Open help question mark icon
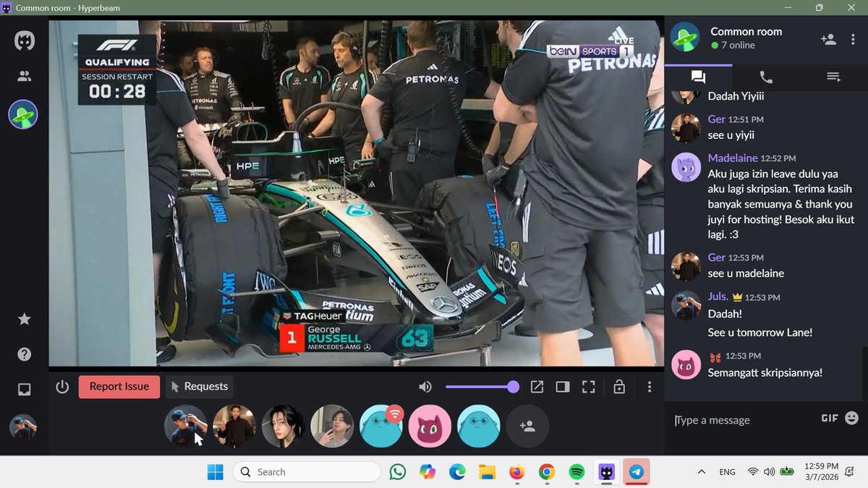 (24, 354)
